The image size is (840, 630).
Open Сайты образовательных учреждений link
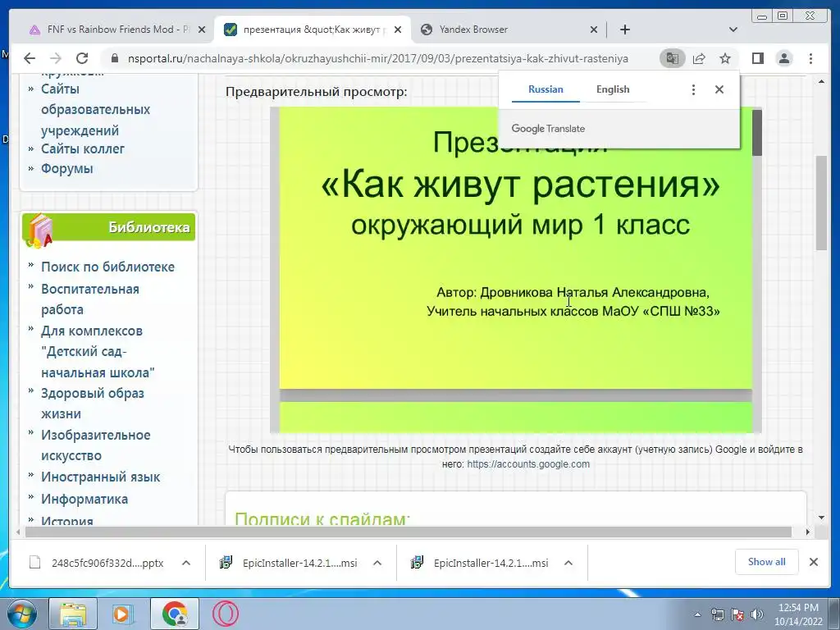point(96,109)
